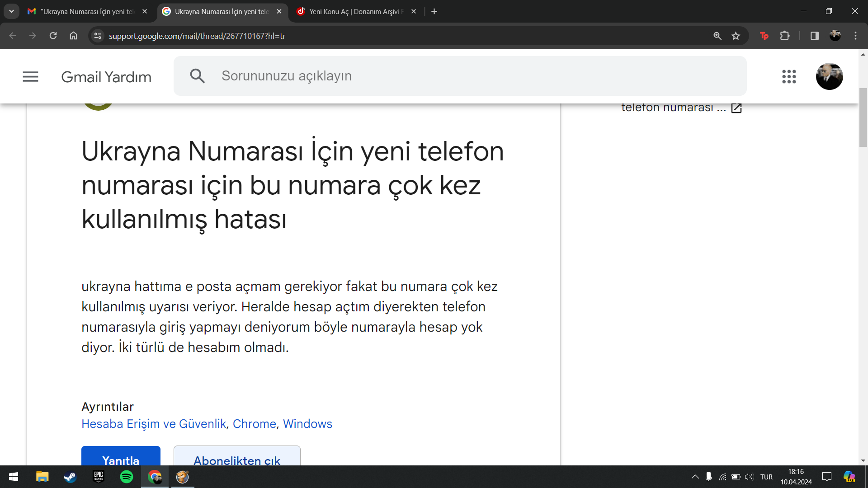Open the Chrome category link
The height and width of the screenshot is (488, 868).
pos(255,424)
